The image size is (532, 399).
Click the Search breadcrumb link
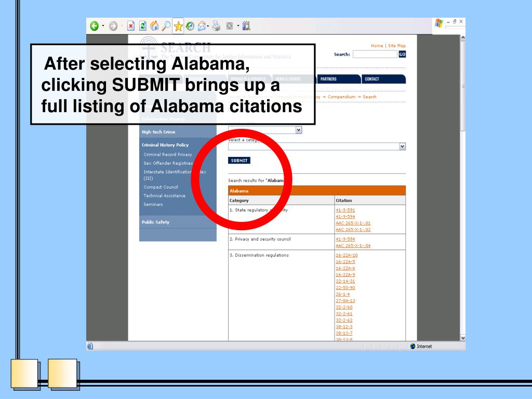[369, 97]
